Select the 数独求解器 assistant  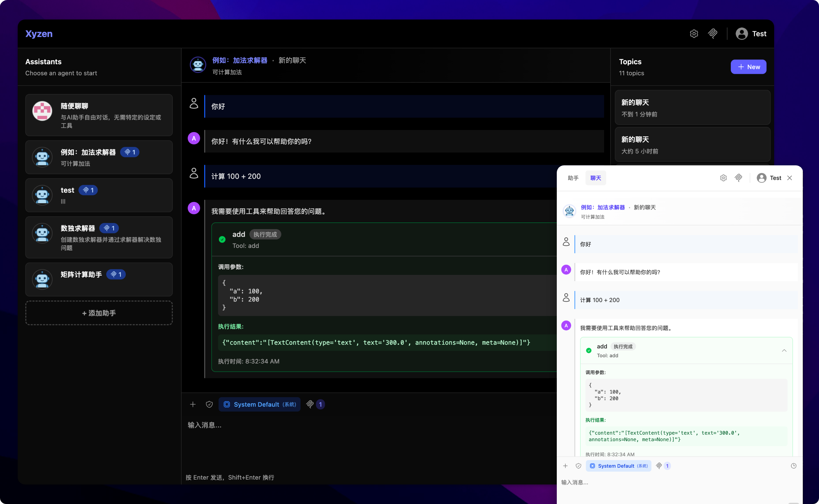point(99,237)
